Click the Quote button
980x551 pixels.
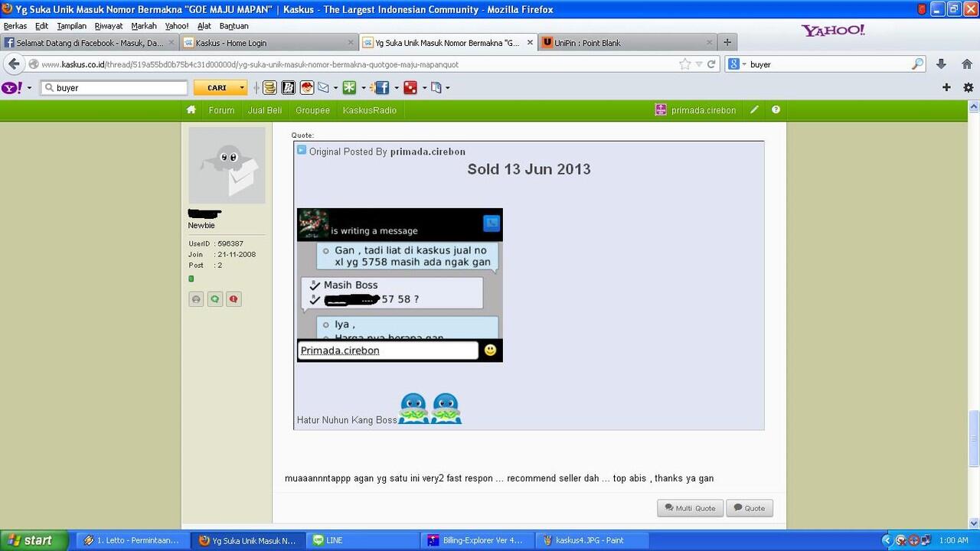tap(749, 508)
